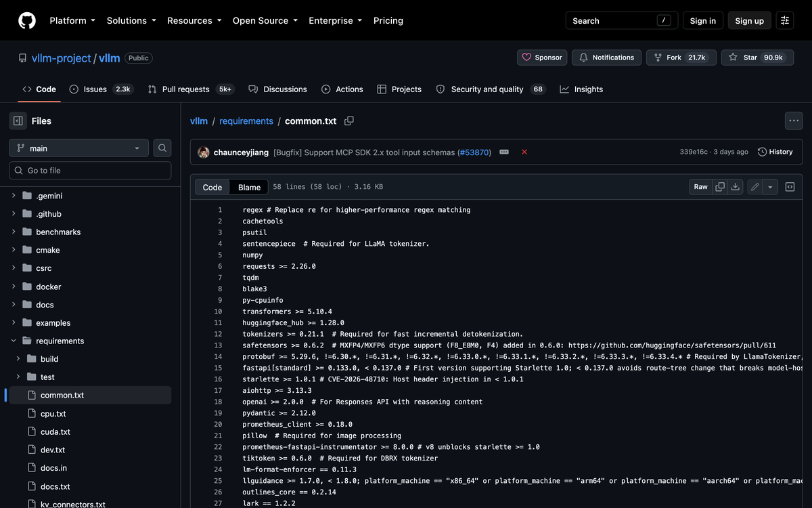812x508 pixels.
Task: Open Enterprise menu dropdown
Action: 336,20
